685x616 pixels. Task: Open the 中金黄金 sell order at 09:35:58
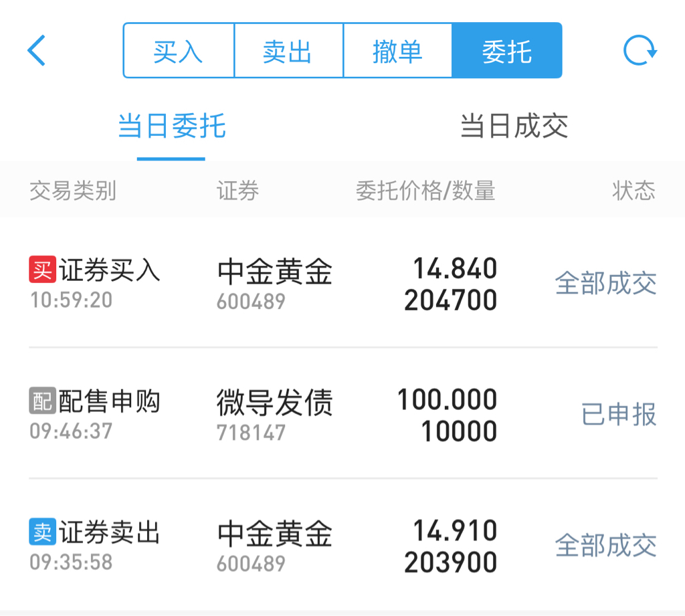click(x=342, y=544)
